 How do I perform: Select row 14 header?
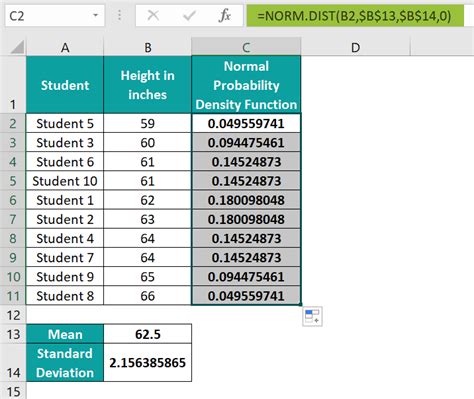13,363
